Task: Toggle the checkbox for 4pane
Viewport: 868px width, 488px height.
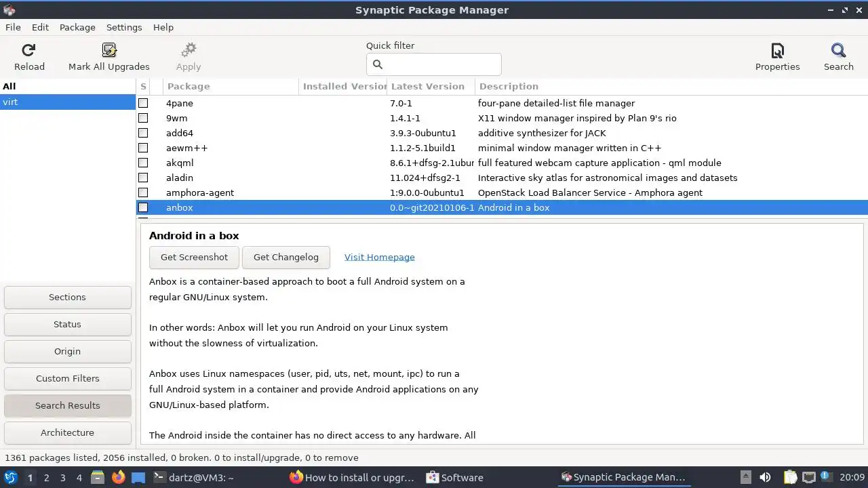Action: pyautogui.click(x=143, y=103)
